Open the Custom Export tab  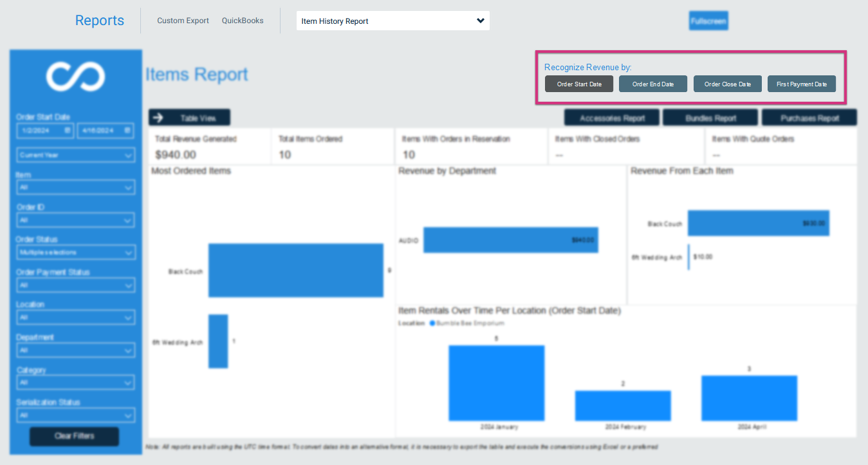click(183, 21)
